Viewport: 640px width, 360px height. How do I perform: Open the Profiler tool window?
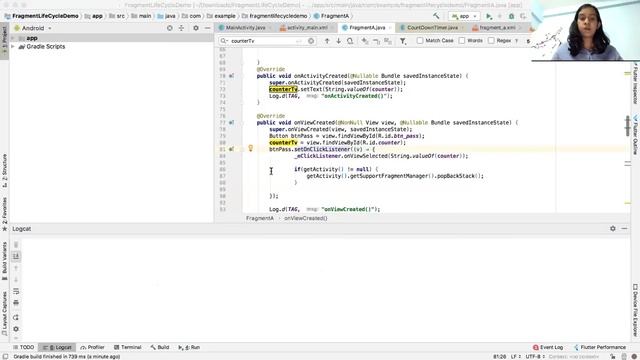(93, 347)
